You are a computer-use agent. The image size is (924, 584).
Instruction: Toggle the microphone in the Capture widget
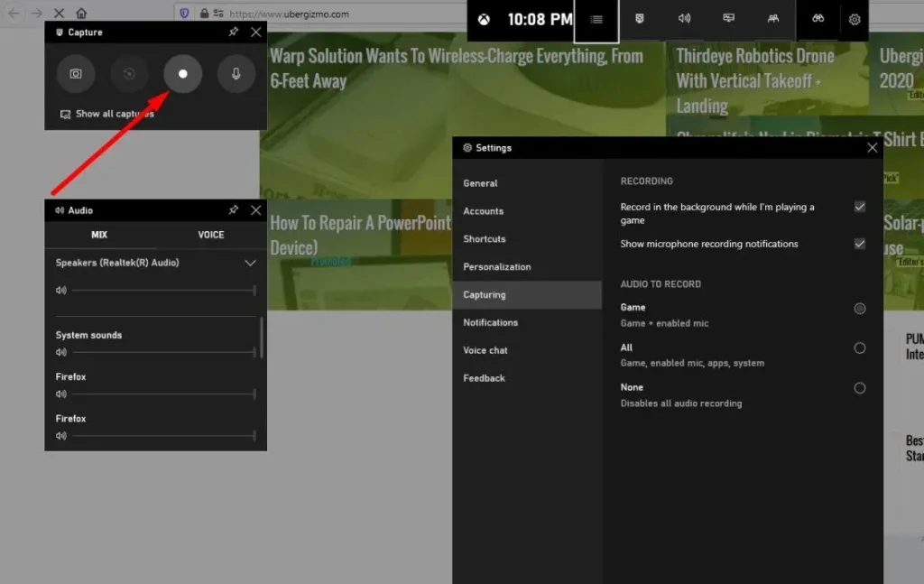[x=236, y=74]
